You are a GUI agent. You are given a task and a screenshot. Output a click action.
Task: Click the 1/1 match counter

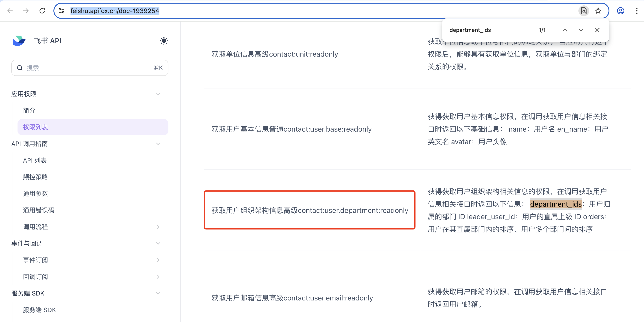[x=542, y=30]
